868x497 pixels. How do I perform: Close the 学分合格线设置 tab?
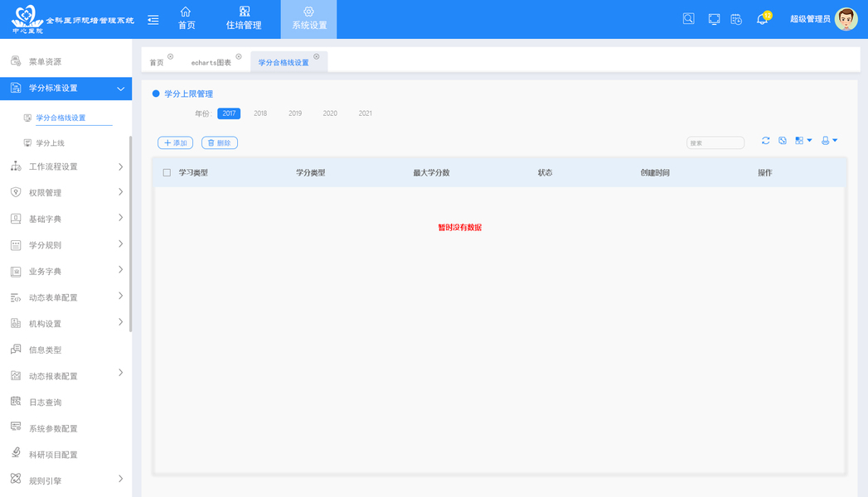pyautogui.click(x=317, y=56)
